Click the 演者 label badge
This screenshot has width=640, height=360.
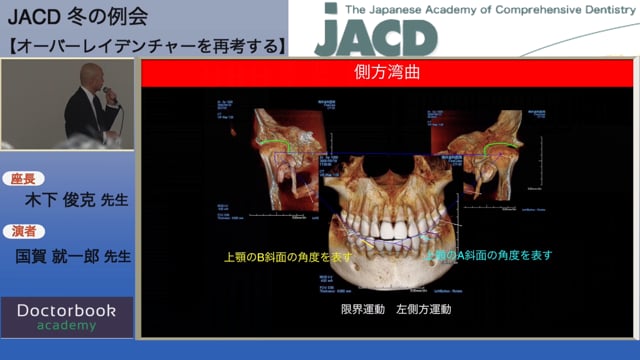[24, 231]
